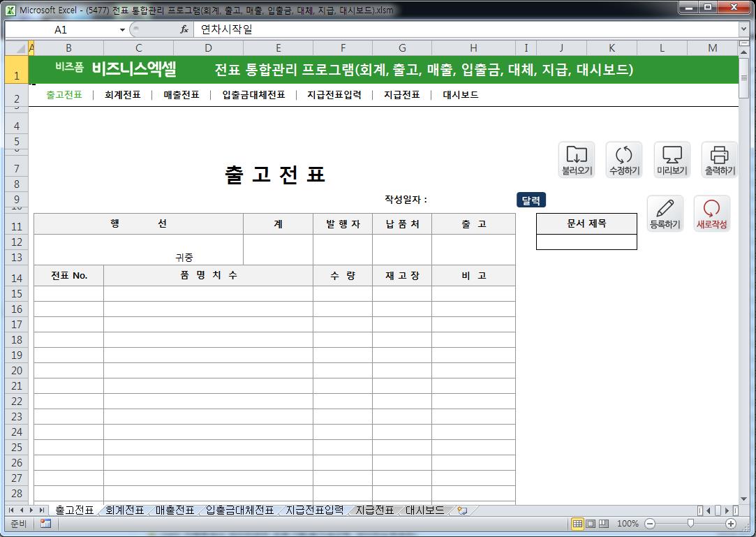Image resolution: width=756 pixels, height=537 pixels.
Task: Switch to the 지급전표입력 sheet tab
Action: coord(315,510)
